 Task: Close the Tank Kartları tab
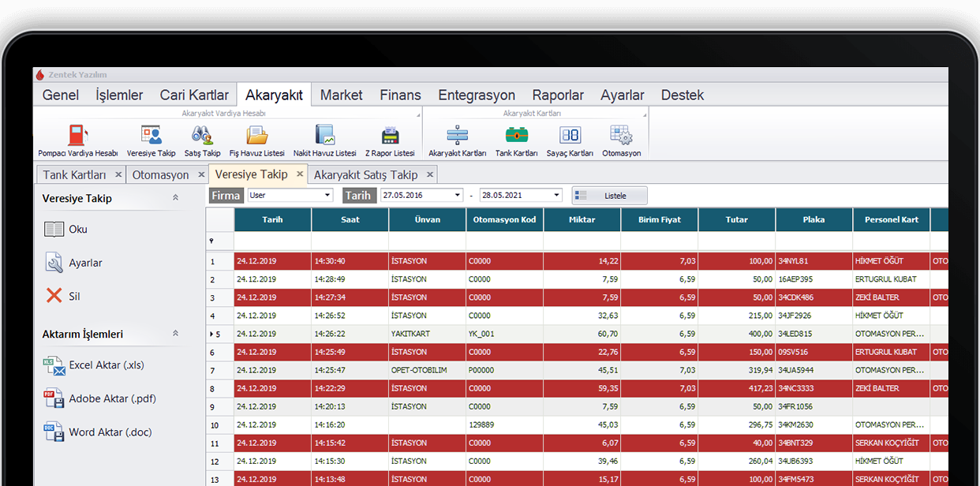pyautogui.click(x=118, y=174)
